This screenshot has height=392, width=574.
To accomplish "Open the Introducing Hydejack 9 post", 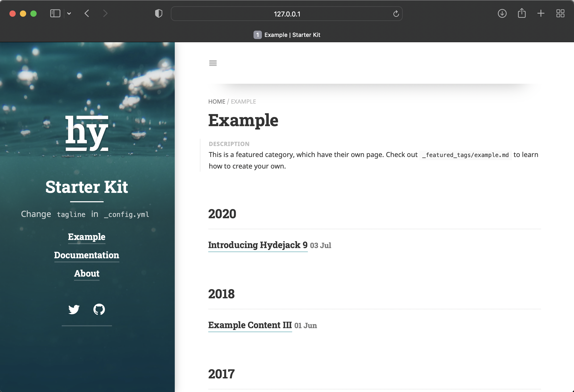I will click(x=258, y=245).
